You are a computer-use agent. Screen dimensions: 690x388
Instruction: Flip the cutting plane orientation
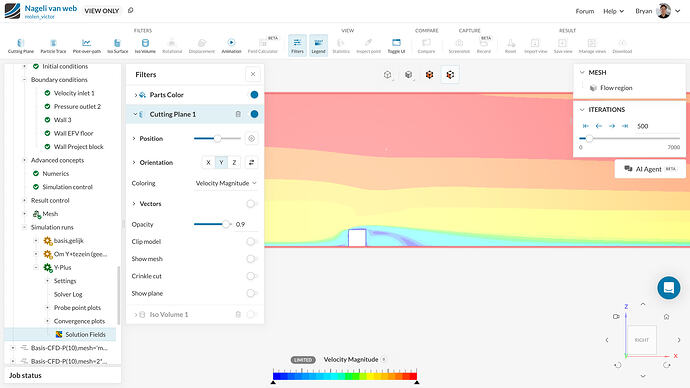pyautogui.click(x=251, y=162)
